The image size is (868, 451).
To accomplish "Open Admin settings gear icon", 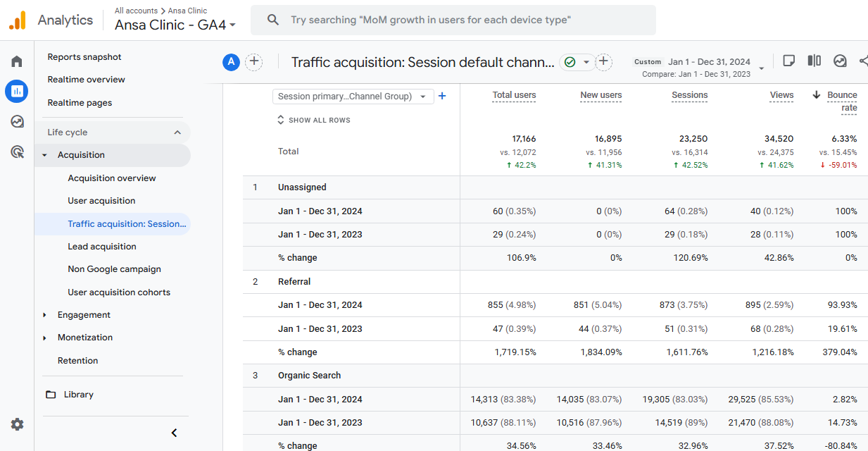I will 17,424.
